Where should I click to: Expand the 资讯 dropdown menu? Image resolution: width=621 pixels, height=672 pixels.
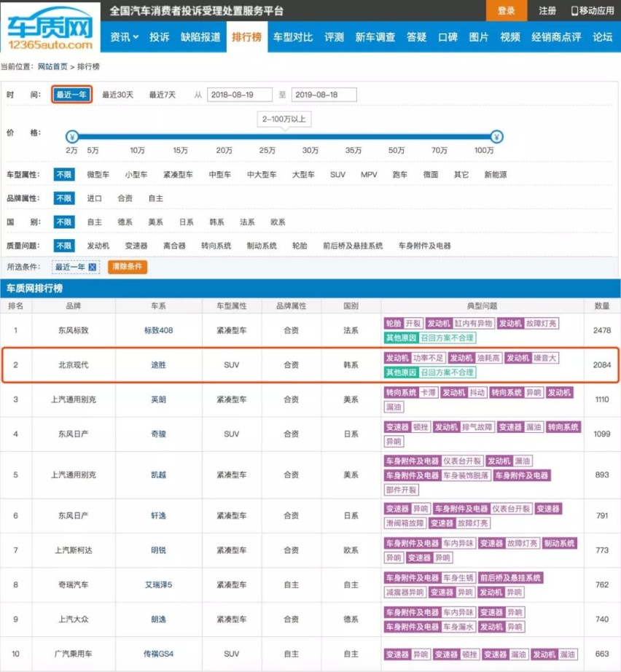tap(124, 37)
